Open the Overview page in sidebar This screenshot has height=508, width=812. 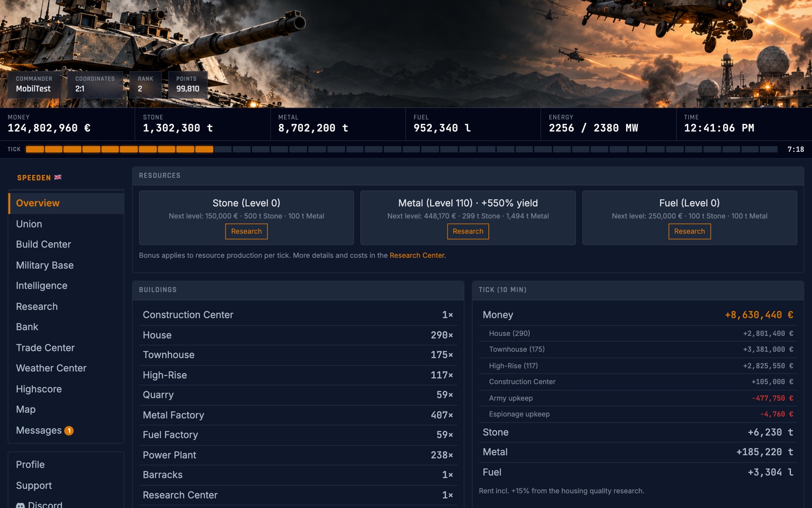66,203
